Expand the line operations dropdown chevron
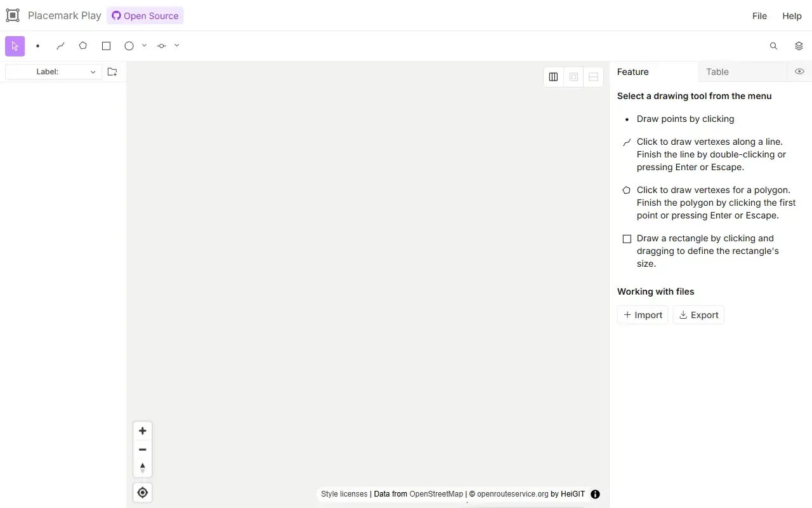The height and width of the screenshot is (508, 812). point(177,46)
